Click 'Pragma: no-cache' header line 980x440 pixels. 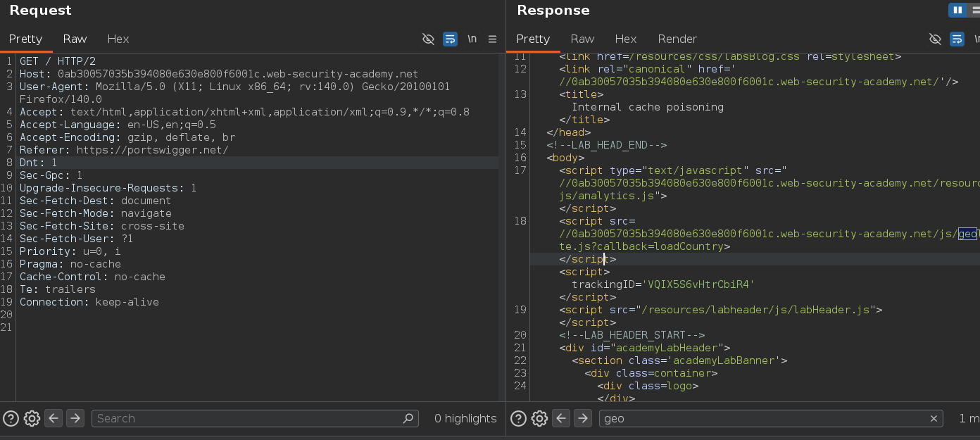tap(70, 264)
